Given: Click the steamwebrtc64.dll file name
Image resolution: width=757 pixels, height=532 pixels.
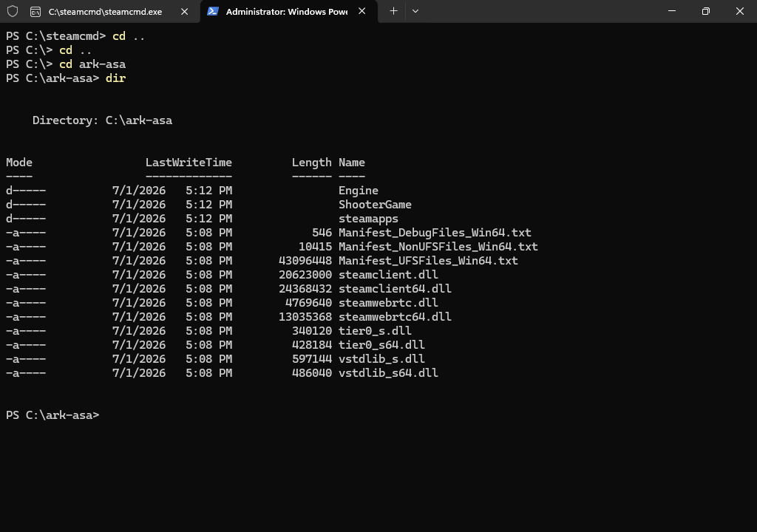Looking at the screenshot, I should pyautogui.click(x=395, y=317).
